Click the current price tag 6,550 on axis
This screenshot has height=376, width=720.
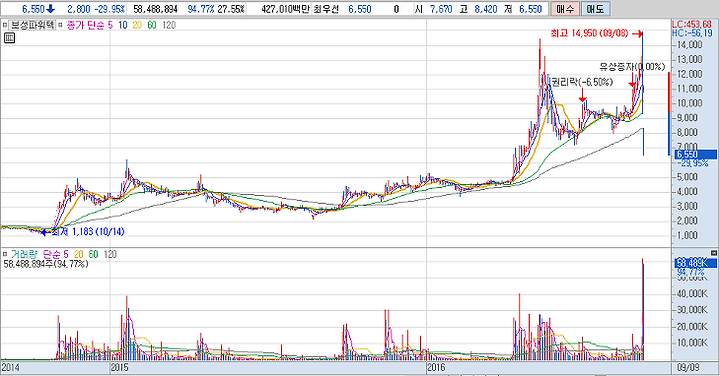[695, 155]
